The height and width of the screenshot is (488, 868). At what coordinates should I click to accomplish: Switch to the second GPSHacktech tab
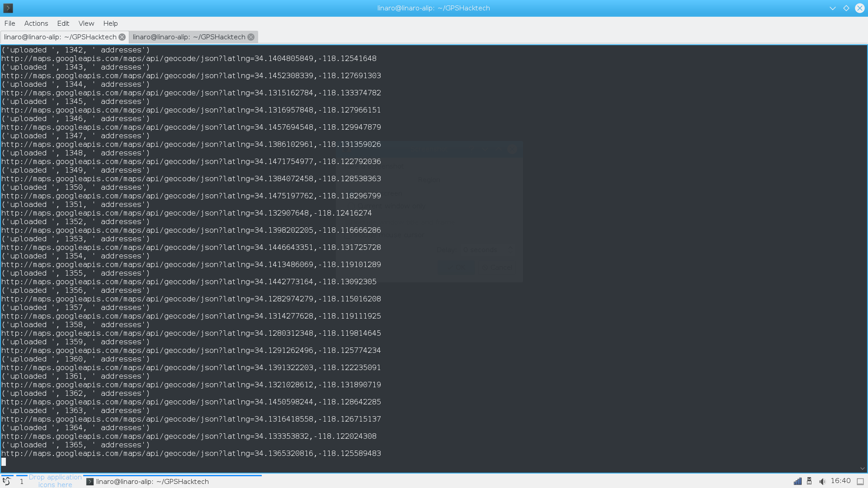point(189,37)
